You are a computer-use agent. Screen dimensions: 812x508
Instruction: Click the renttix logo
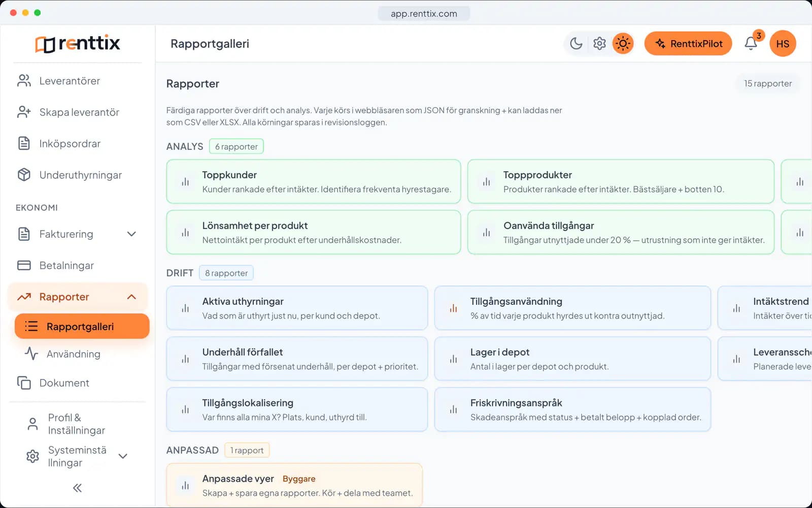pyautogui.click(x=78, y=44)
